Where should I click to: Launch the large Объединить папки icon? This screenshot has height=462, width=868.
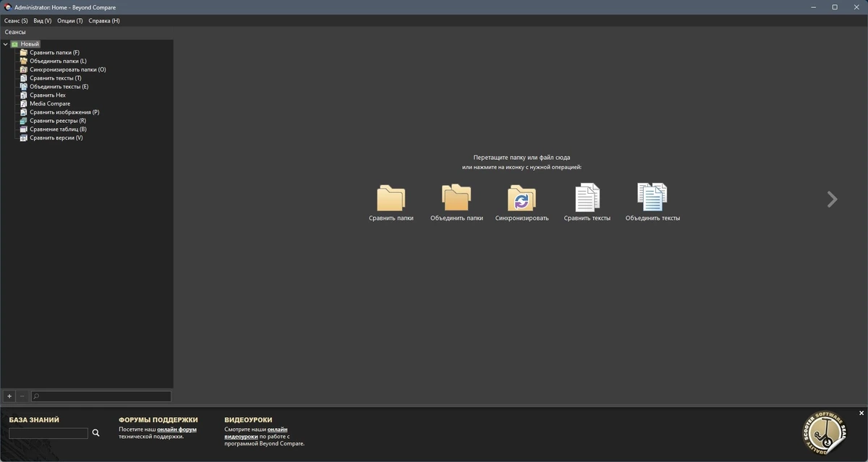pos(456,197)
